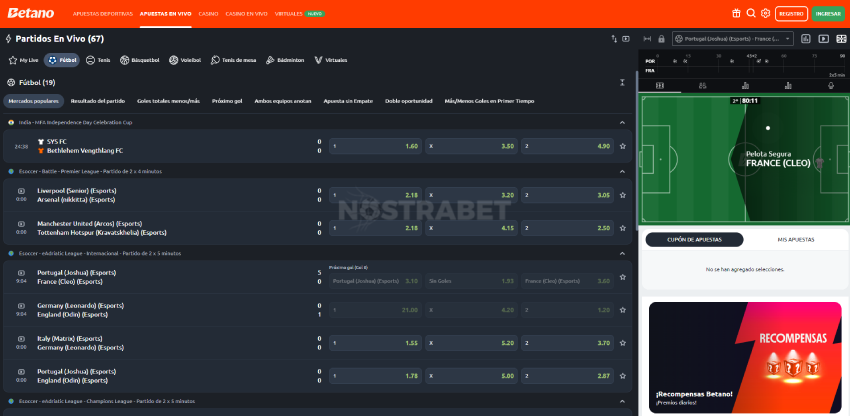This screenshot has width=850, height=416.
Task: Select Virtuales sport filter chip
Action: (331, 60)
